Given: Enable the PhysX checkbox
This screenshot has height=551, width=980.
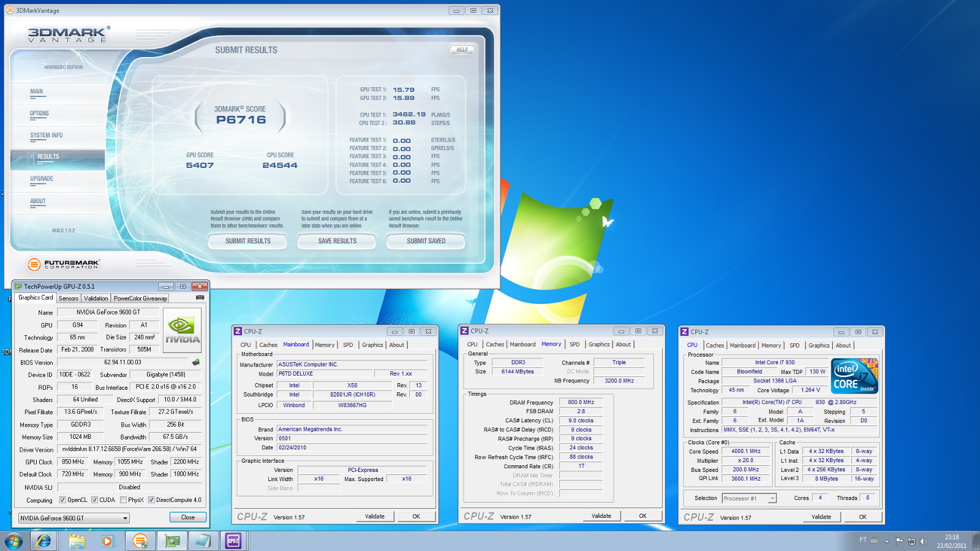Looking at the screenshot, I should [124, 500].
